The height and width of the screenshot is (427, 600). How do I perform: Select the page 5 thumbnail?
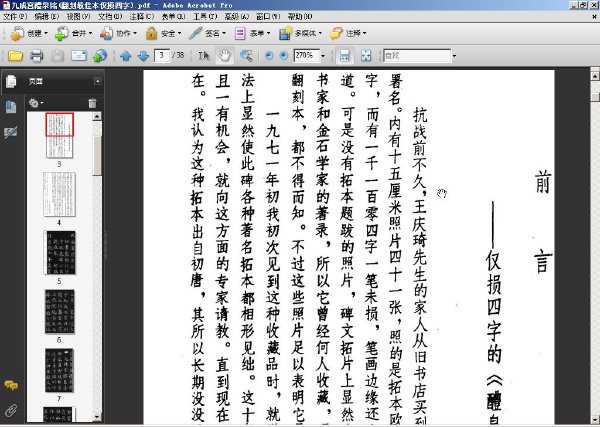[60, 253]
